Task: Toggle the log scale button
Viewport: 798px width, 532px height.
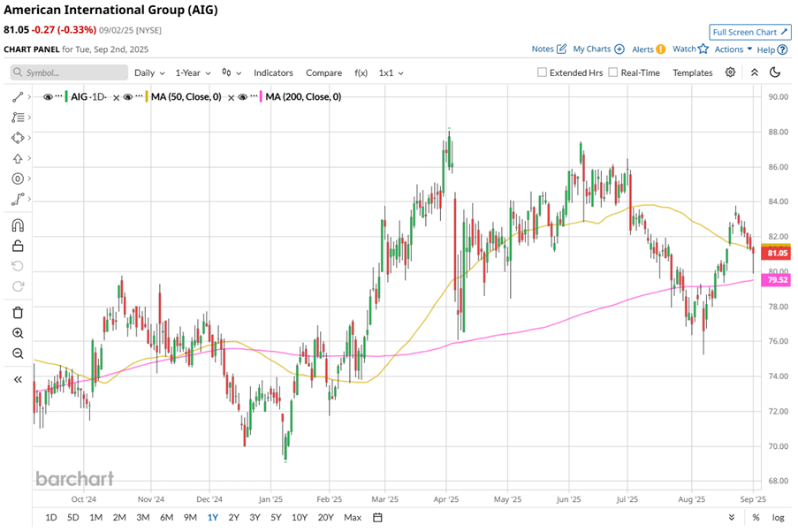Action: coord(779,517)
